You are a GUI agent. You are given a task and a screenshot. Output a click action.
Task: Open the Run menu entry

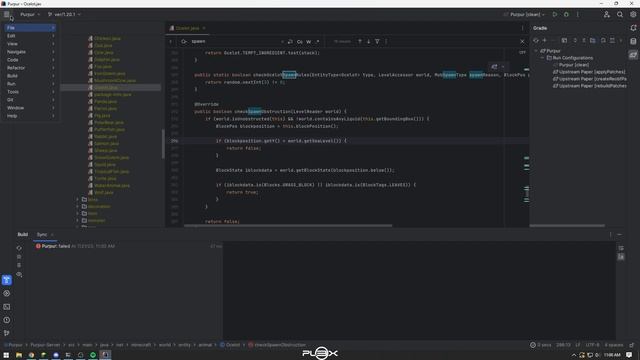pyautogui.click(x=30, y=84)
